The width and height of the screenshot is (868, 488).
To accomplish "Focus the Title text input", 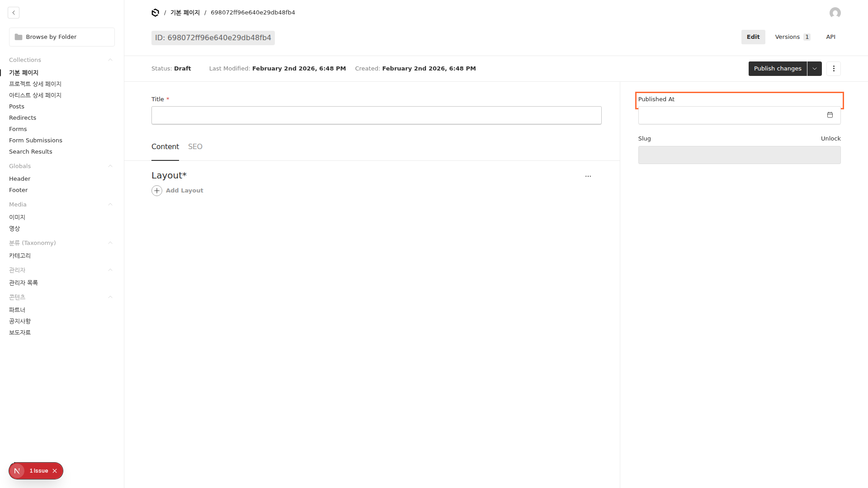I will (376, 116).
